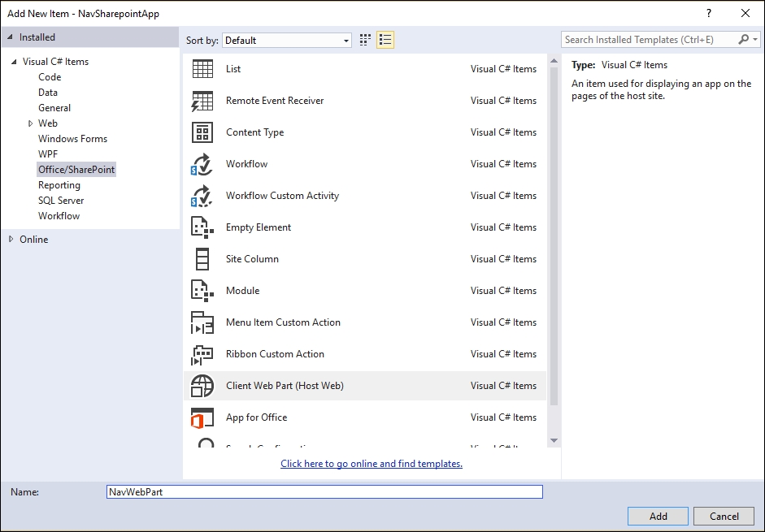Choose the Module template icon
Image resolution: width=765 pixels, height=532 pixels.
pos(202,291)
